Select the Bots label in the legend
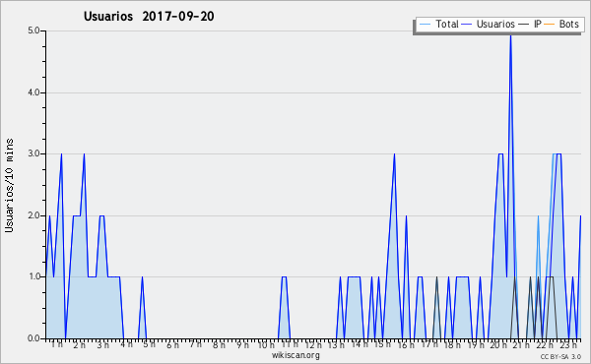The height and width of the screenshot is (364, 591). (x=568, y=24)
